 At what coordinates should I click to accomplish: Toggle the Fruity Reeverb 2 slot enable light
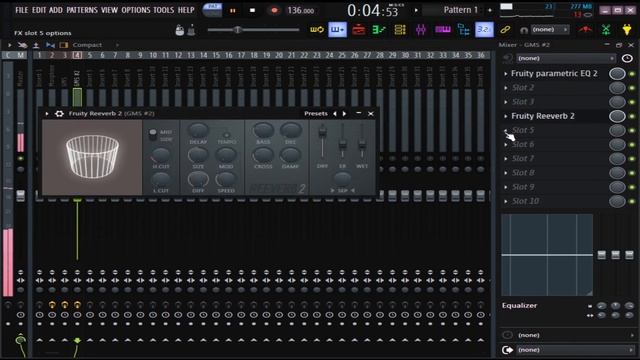click(x=632, y=116)
